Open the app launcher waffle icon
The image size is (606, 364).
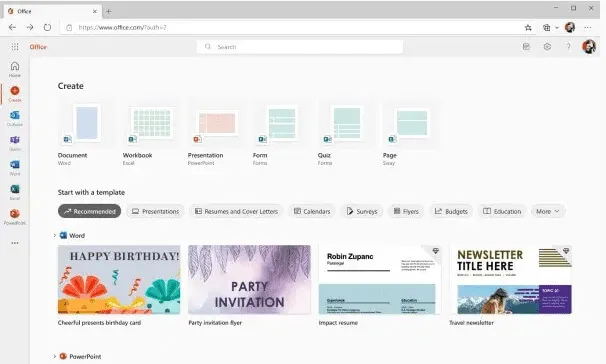tap(15, 47)
